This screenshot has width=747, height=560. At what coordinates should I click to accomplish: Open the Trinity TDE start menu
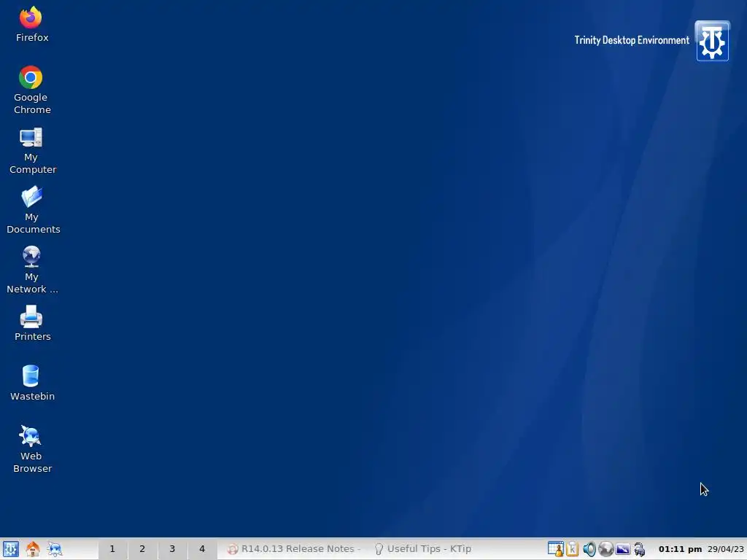tap(10, 549)
